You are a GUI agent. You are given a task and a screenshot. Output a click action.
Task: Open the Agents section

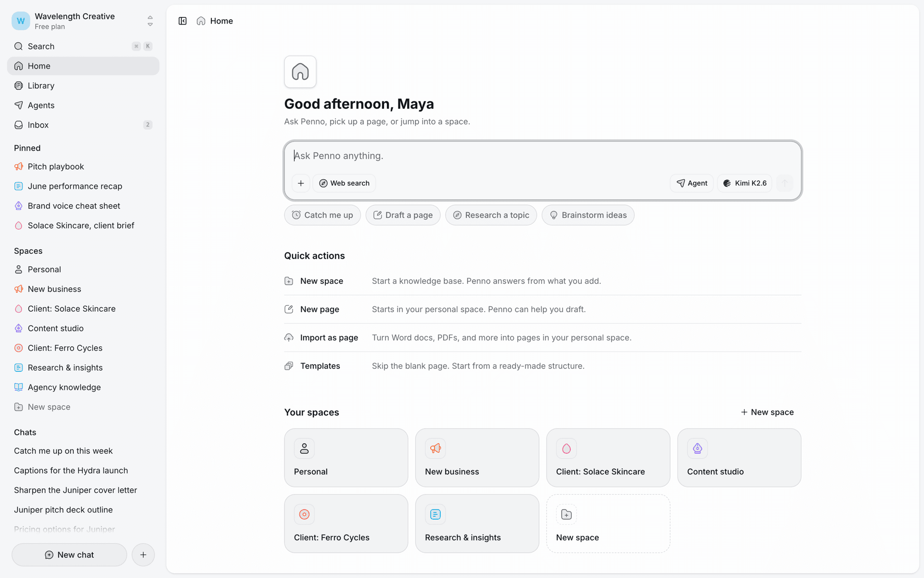pos(83,105)
